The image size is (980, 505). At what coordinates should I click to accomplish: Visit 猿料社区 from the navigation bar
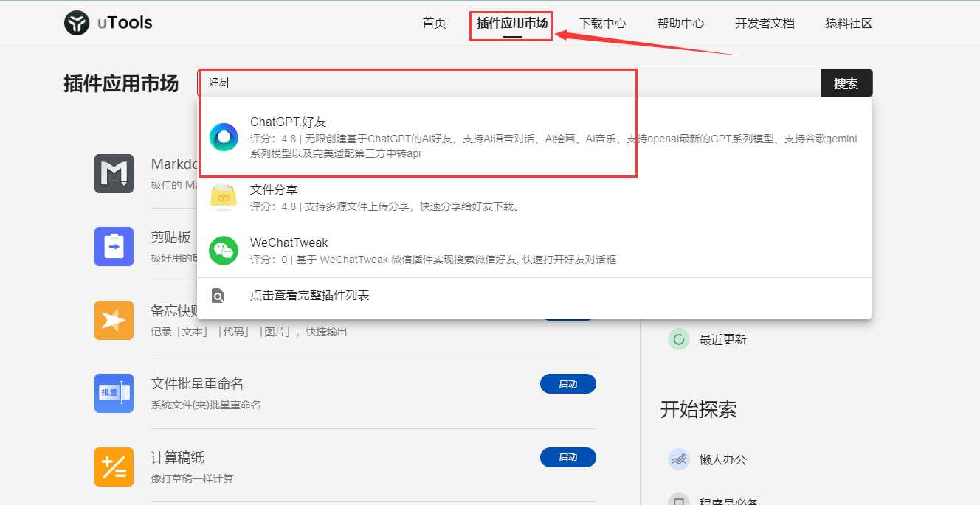849,23
